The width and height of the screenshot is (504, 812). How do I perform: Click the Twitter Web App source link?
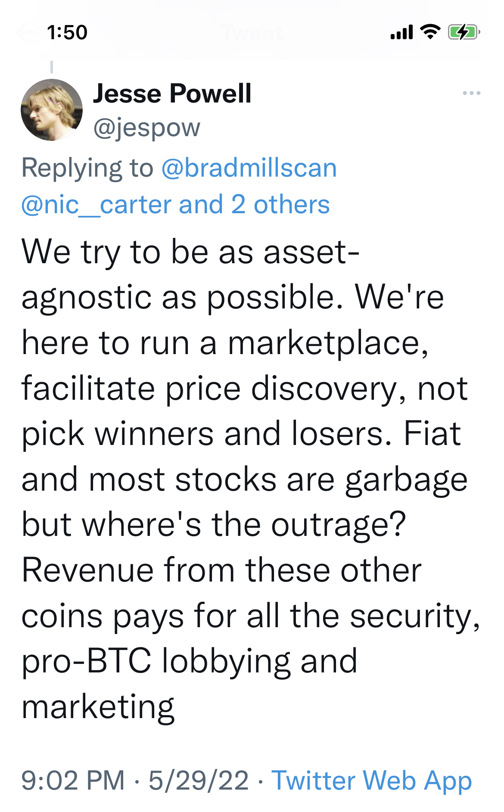[x=371, y=780]
